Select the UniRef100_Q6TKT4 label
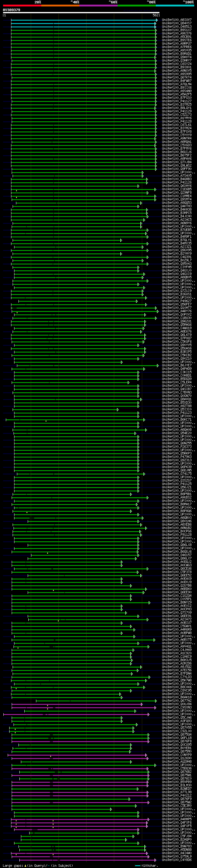 [177, 78]
